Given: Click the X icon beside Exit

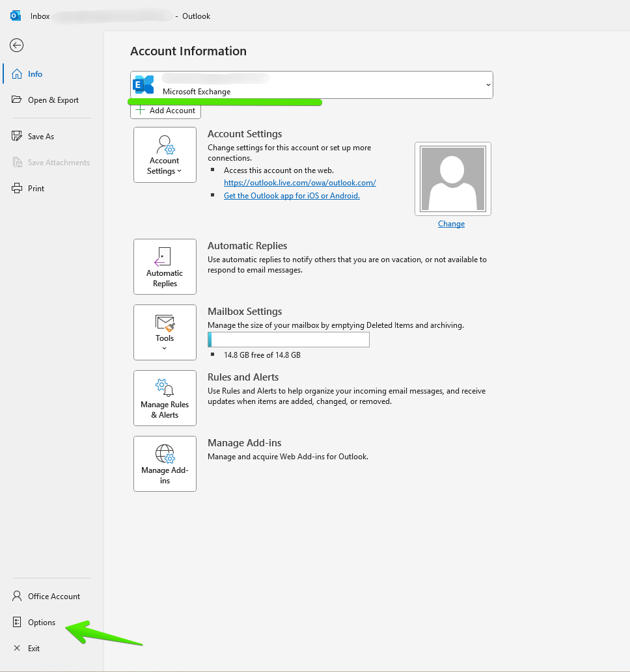Looking at the screenshot, I should 17,648.
